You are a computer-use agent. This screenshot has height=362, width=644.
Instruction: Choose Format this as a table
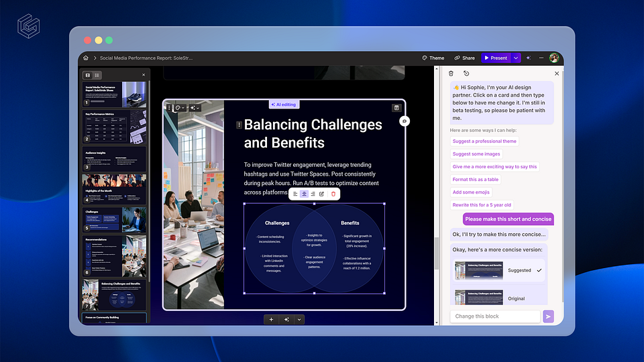click(x=475, y=180)
